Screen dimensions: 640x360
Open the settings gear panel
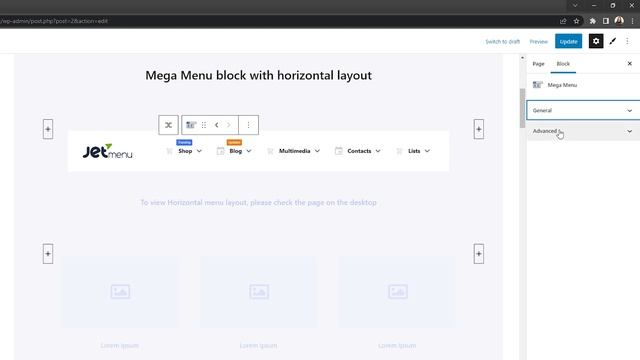(596, 41)
